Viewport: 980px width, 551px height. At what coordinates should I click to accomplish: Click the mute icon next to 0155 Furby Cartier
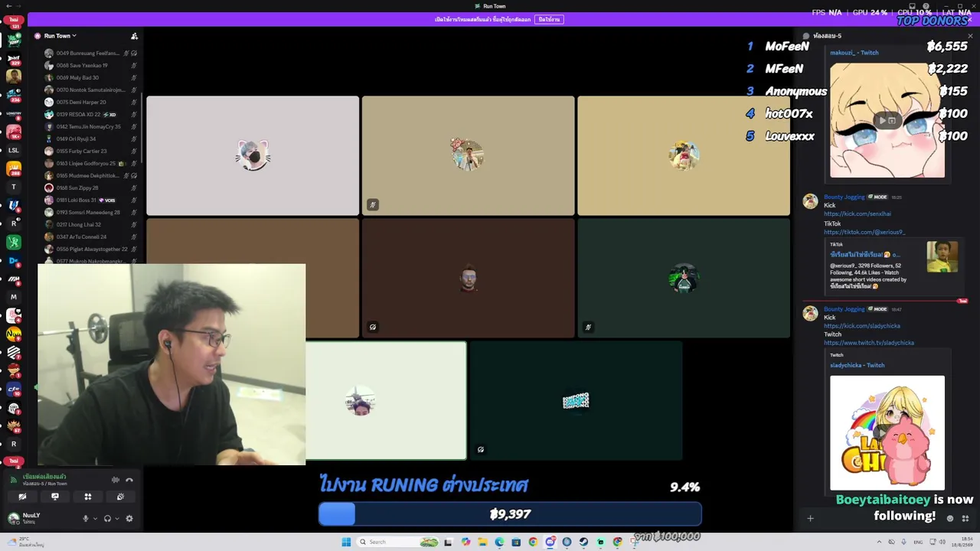pyautogui.click(x=134, y=151)
